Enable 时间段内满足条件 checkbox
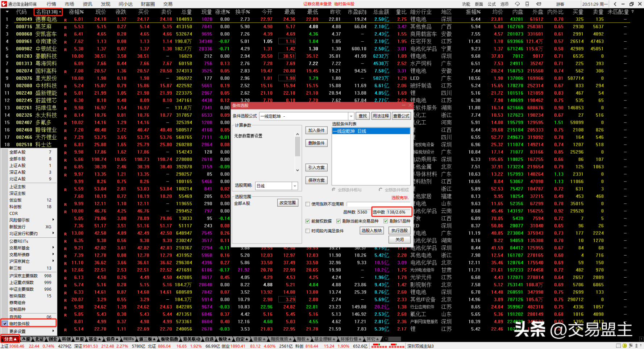Image resolution: width=644 pixels, height=349 pixels. tap(308, 231)
